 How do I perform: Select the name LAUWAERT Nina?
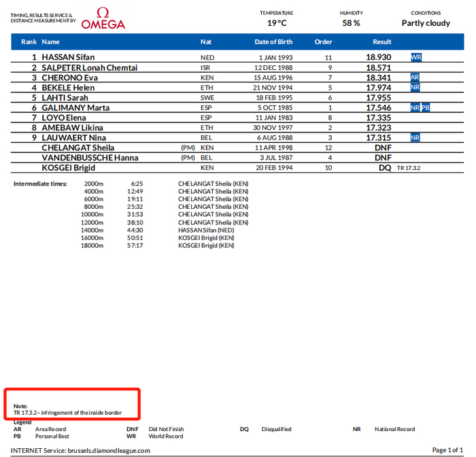click(x=73, y=137)
